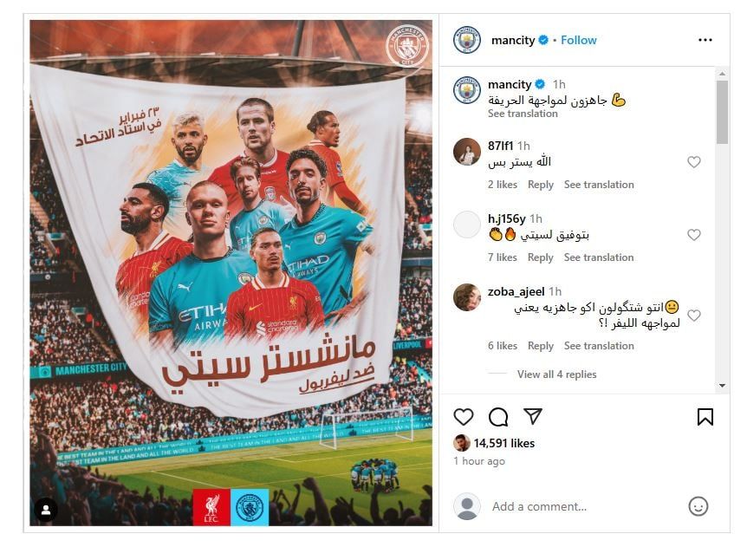Like the comment by 87lf1

[x=693, y=162]
